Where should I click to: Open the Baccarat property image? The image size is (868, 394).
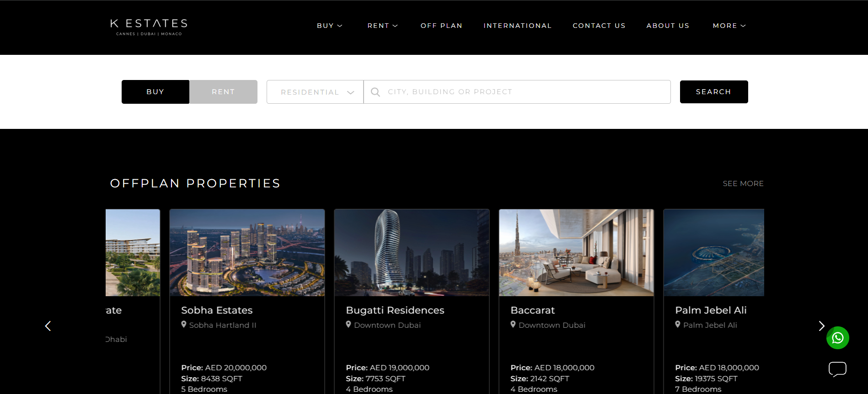(x=576, y=253)
